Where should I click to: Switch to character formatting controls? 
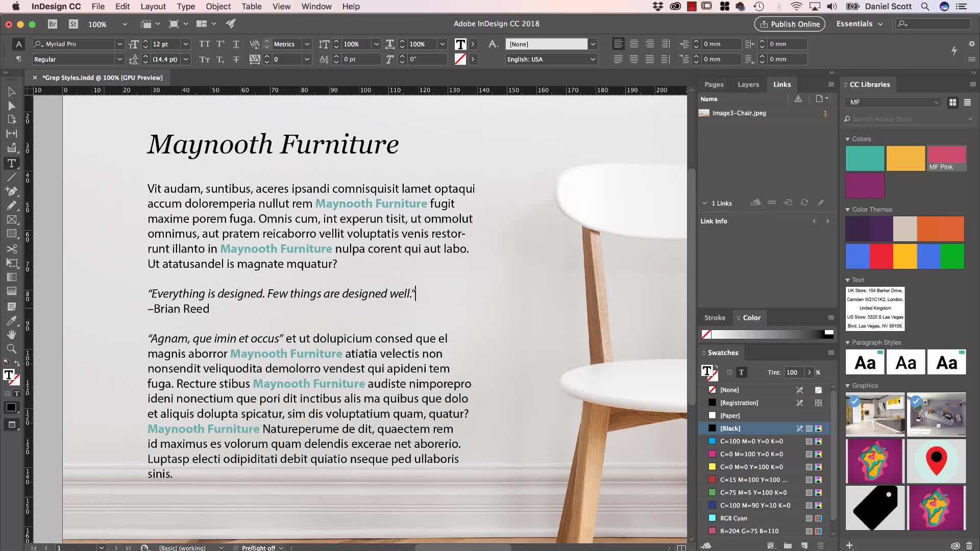point(18,44)
